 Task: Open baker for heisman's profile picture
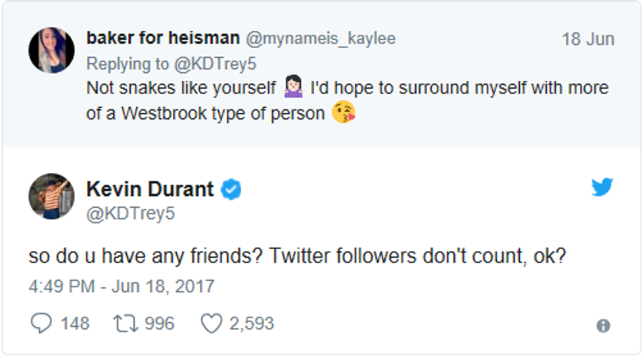(x=51, y=50)
